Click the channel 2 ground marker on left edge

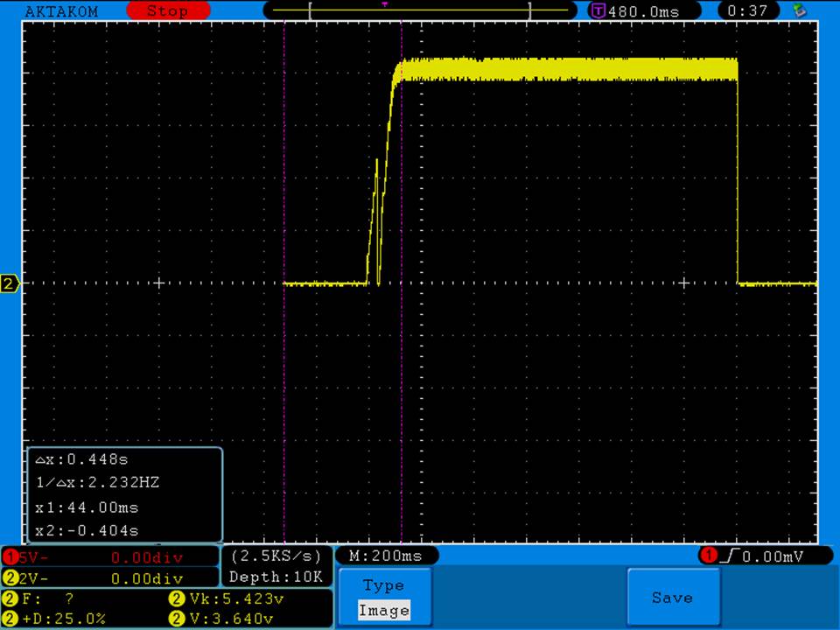10,283
